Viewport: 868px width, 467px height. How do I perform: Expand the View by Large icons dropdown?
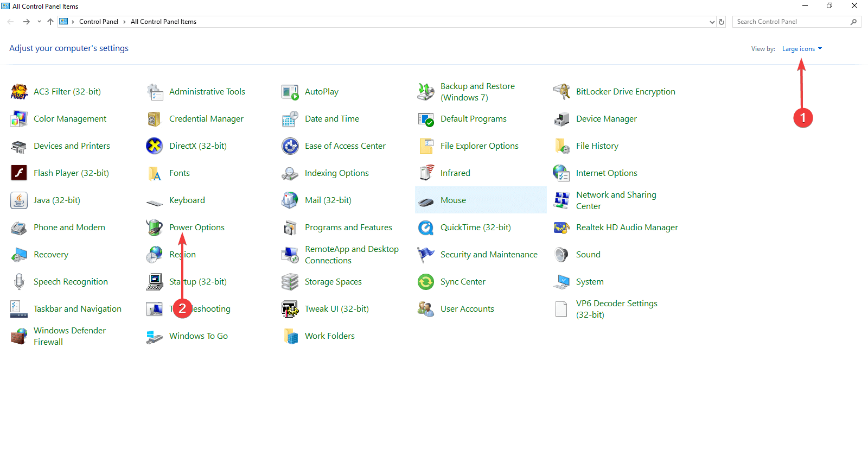point(802,49)
